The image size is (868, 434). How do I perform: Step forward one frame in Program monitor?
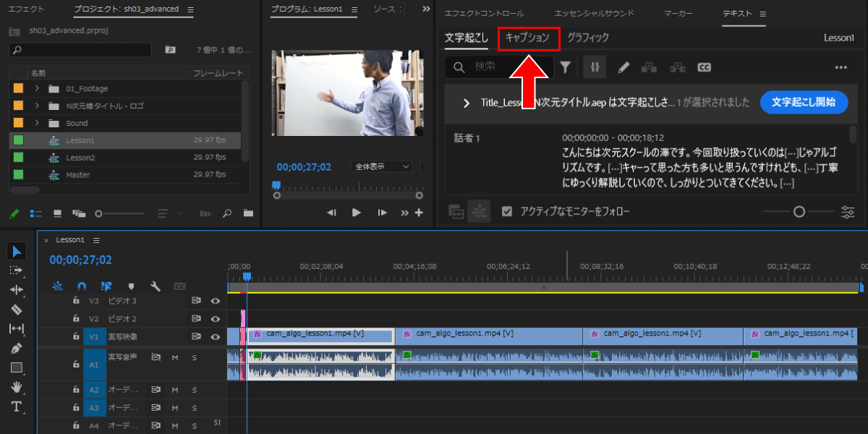tap(382, 213)
